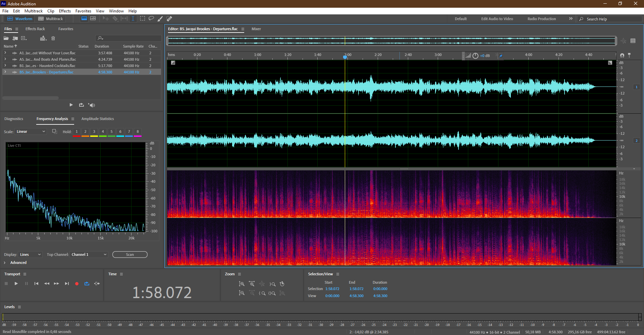This screenshot has height=335, width=644.
Task: Click the yellow playhead marker on ruler
Action: coord(345,57)
